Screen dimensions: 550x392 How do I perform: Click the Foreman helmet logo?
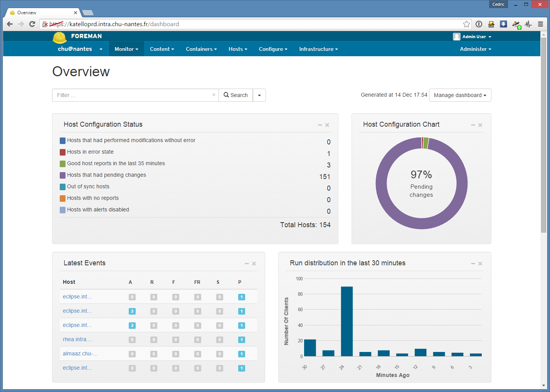pyautogui.click(x=60, y=37)
